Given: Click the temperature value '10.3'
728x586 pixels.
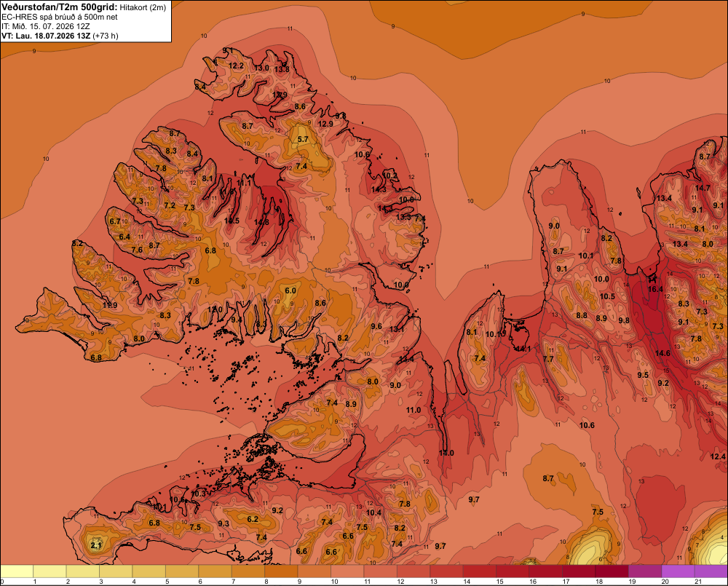Looking at the screenshot, I should coord(198,494).
